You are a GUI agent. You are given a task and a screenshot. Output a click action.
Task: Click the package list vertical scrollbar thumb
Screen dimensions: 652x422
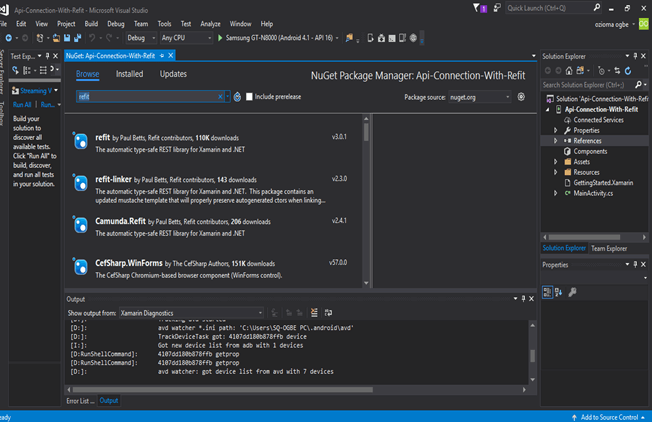click(366, 133)
